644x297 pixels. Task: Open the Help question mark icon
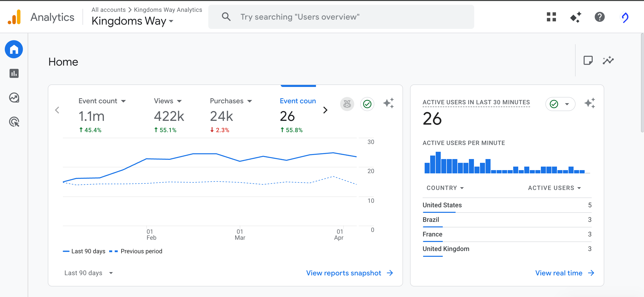click(600, 17)
